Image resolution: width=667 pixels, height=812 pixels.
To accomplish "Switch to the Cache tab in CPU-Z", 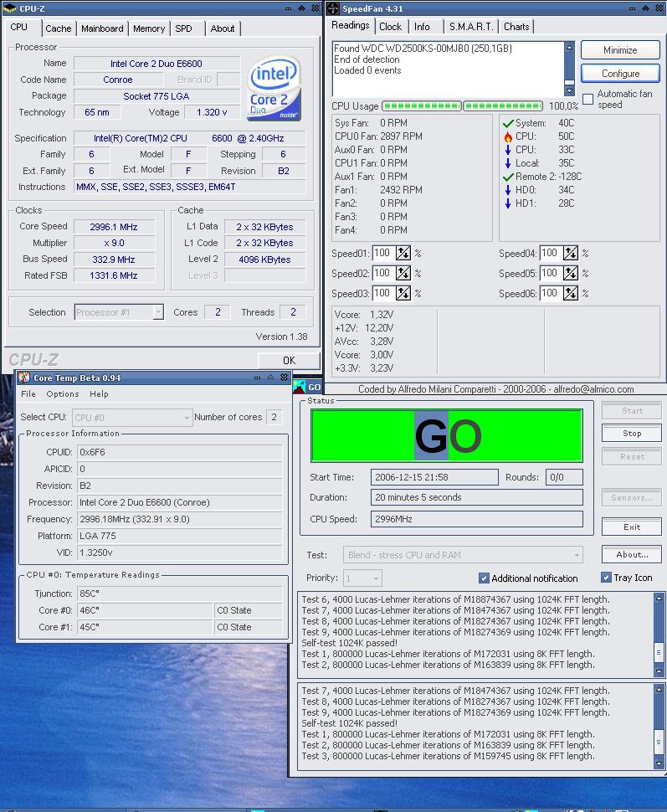I will click(x=59, y=28).
